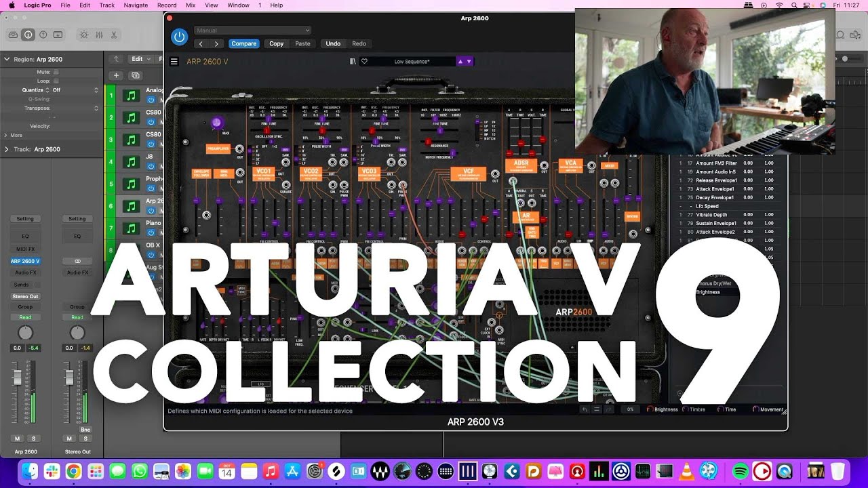Open the Mixer faders icon

click(x=99, y=35)
